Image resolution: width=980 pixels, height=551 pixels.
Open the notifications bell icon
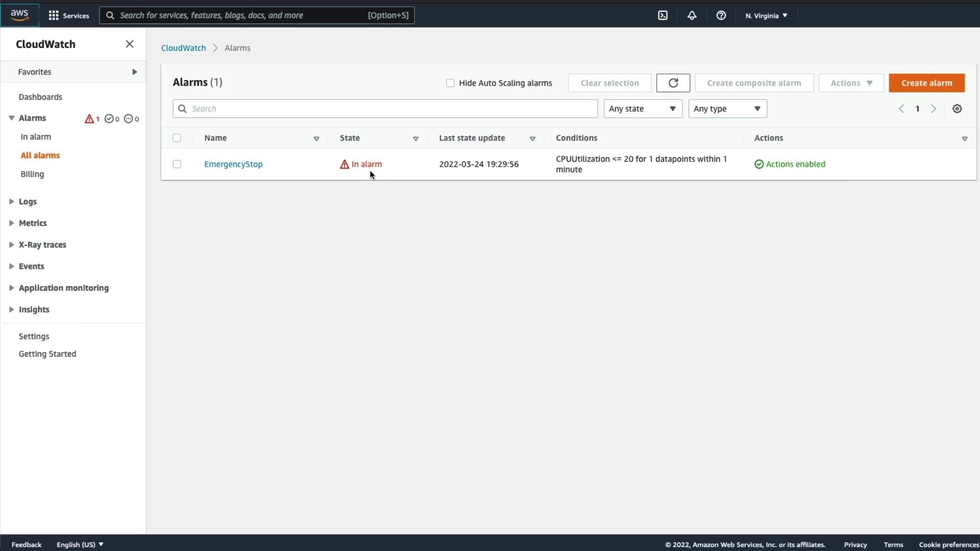[x=692, y=15]
